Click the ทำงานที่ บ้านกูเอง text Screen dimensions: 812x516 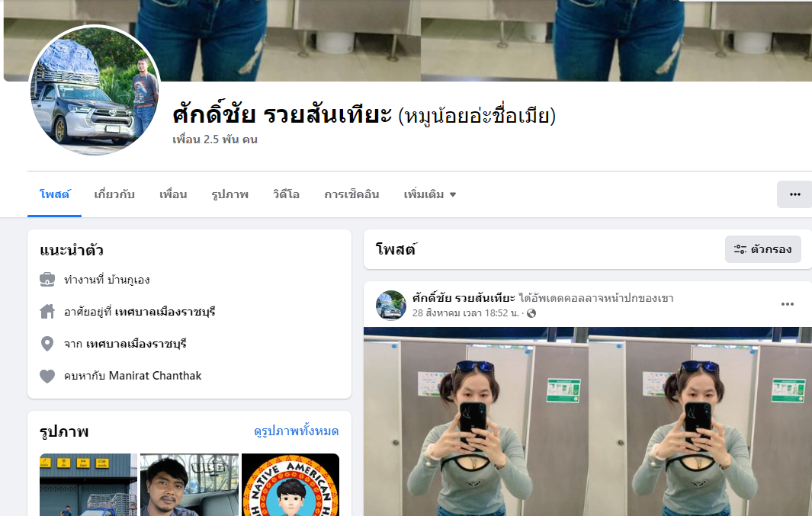pyautogui.click(x=107, y=280)
